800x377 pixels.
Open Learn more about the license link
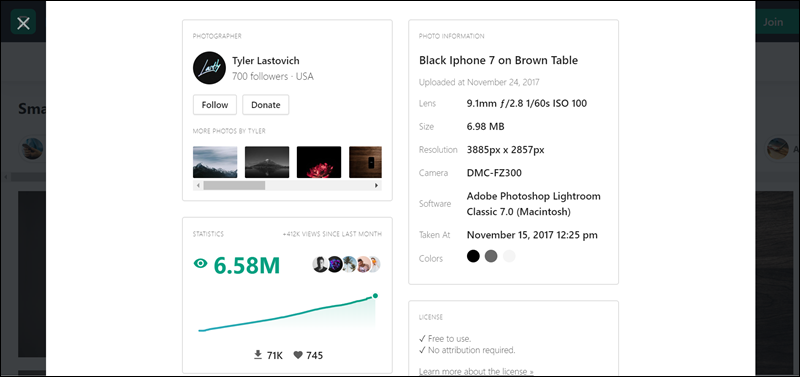[476, 371]
